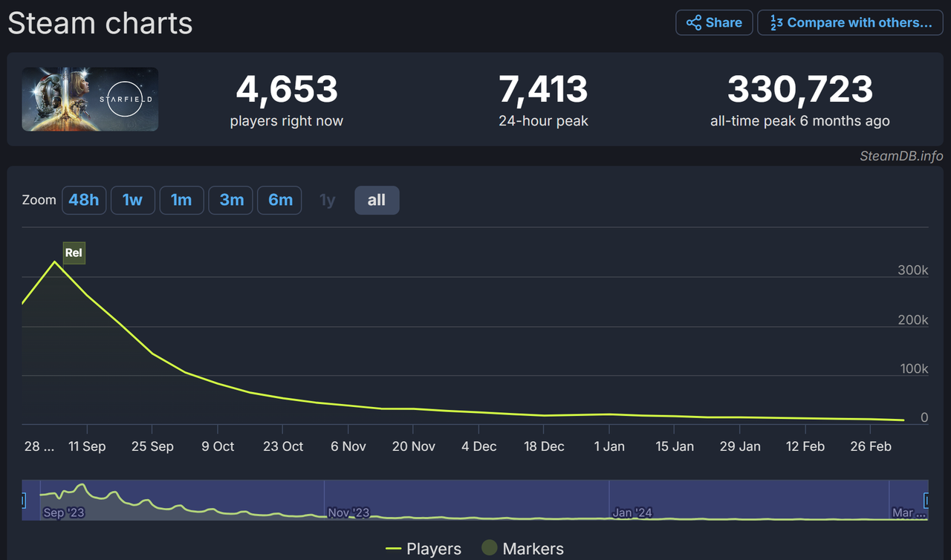
Task: Select the Markers legend dot icon
Action: [x=489, y=548]
